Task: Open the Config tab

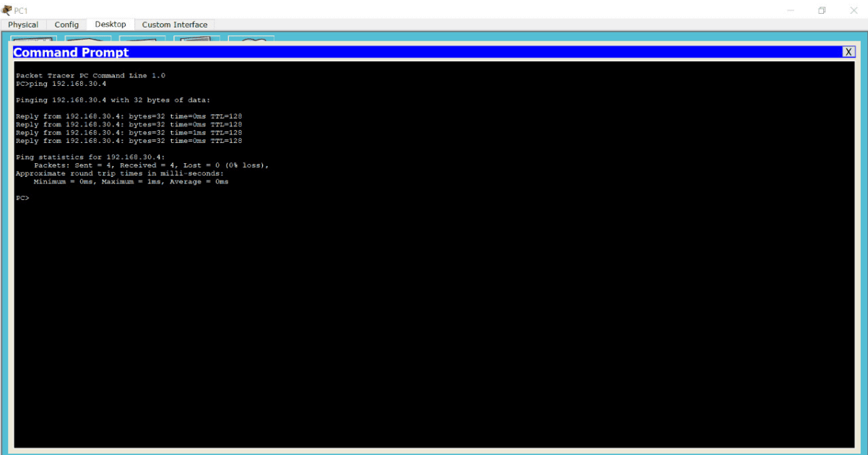Action: coord(66,25)
